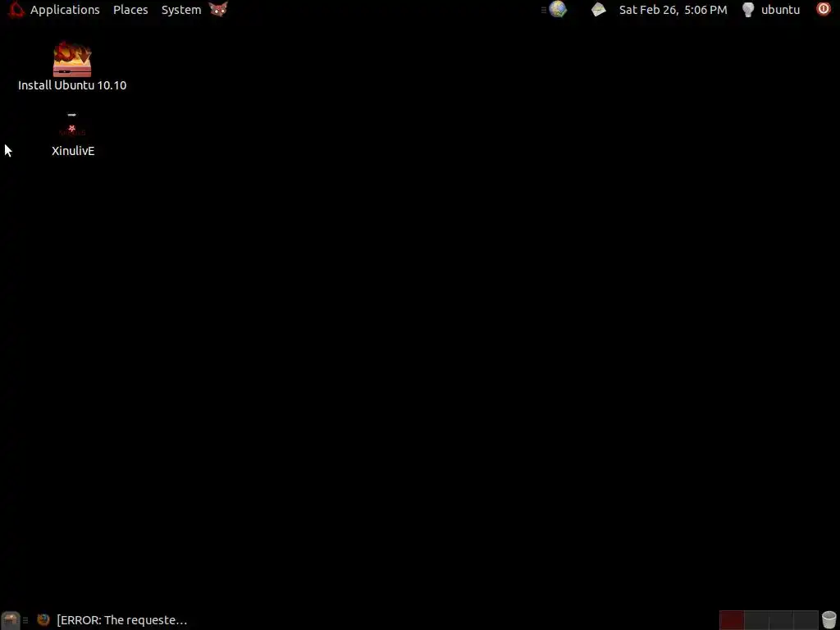The image size is (840, 630).
Task: Click the show desktop button in bottom panel
Action: pos(10,620)
